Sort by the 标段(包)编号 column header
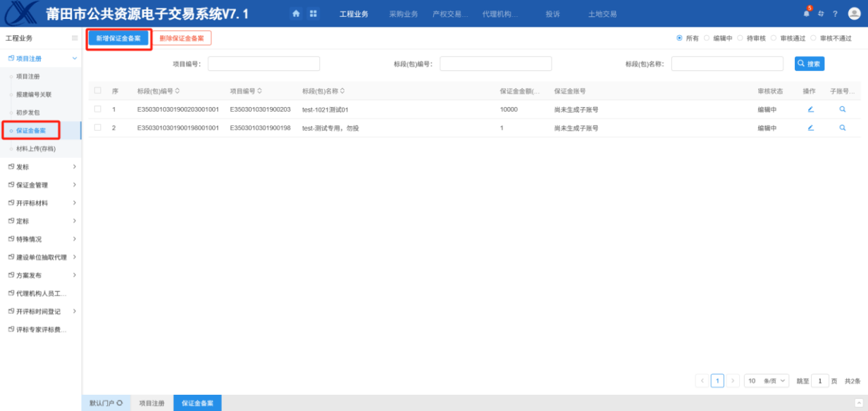 click(159, 91)
